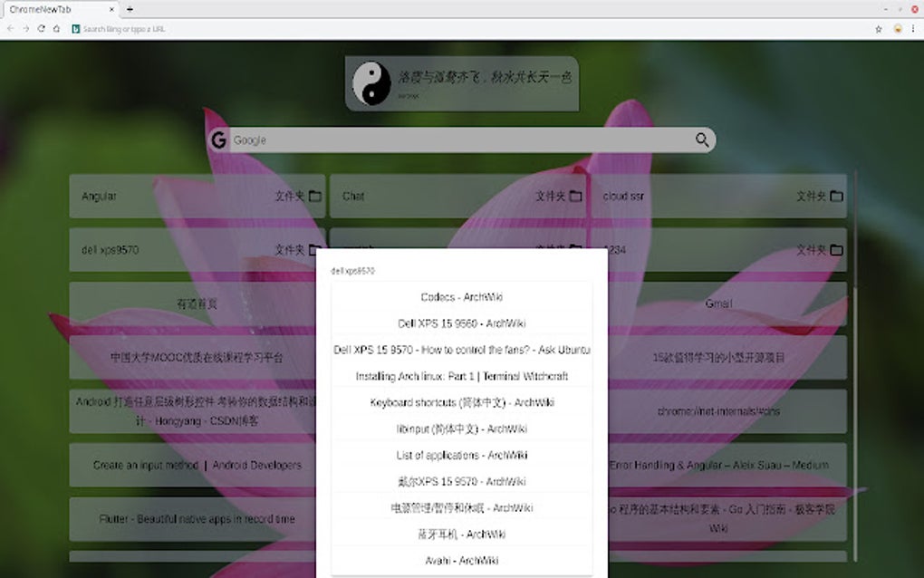Select List of applications - ArchWiki
The width and height of the screenshot is (924, 578).
point(461,456)
